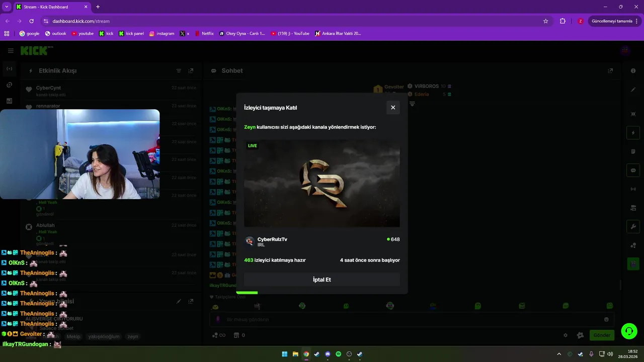This screenshot has height=362, width=644.
Task: Click the Abiullah event entry
Action: [x=111, y=234]
